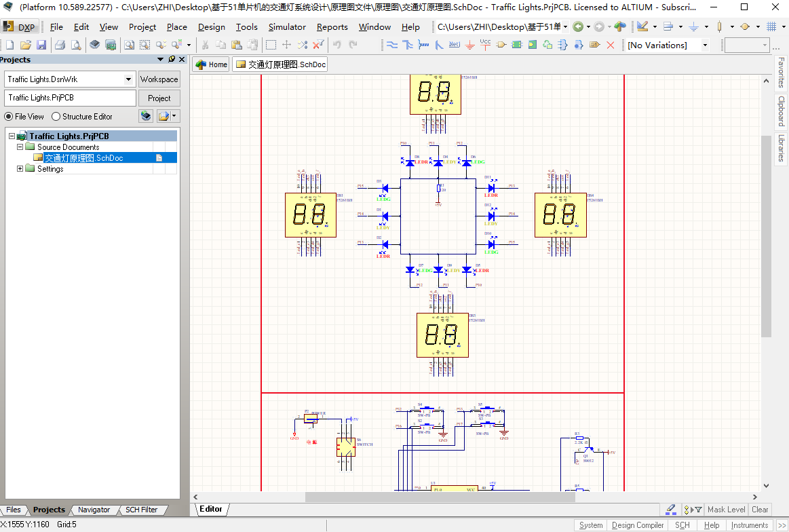Click the Place Bus tool icon
This screenshot has width=789, height=532.
408,45
